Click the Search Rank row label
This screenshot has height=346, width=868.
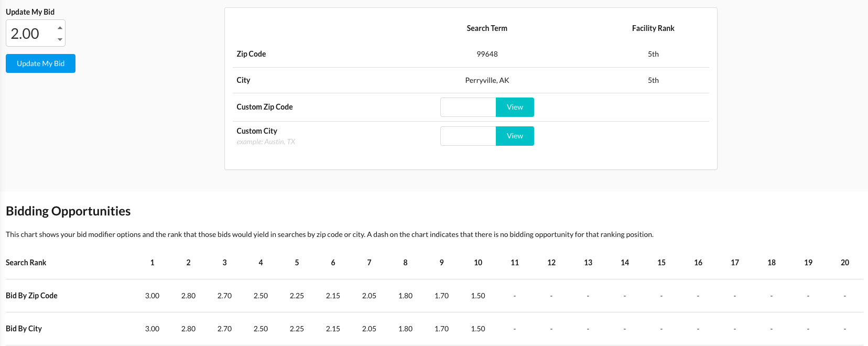click(26, 263)
